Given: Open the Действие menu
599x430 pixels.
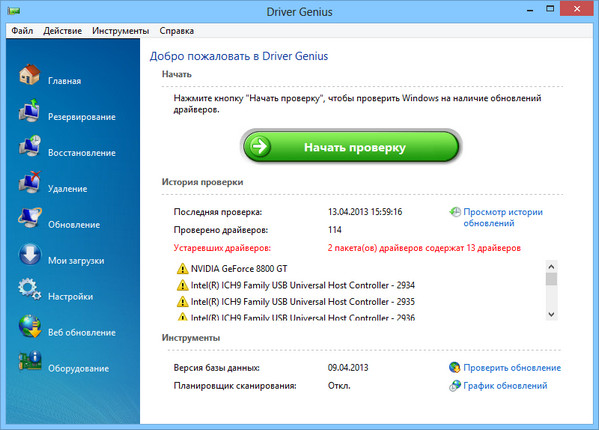Looking at the screenshot, I should coord(62,31).
